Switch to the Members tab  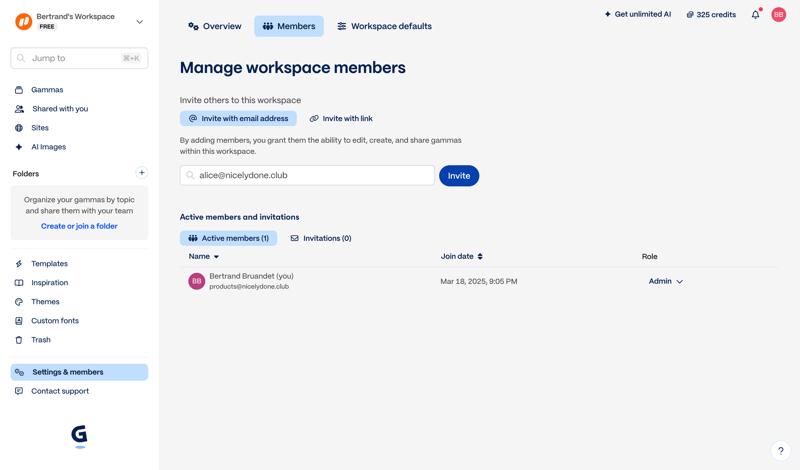(289, 26)
